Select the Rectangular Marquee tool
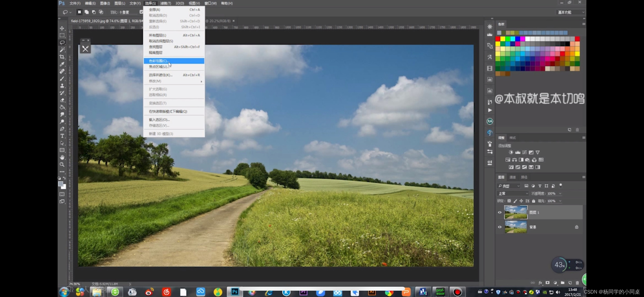The height and width of the screenshot is (297, 644). click(62, 35)
